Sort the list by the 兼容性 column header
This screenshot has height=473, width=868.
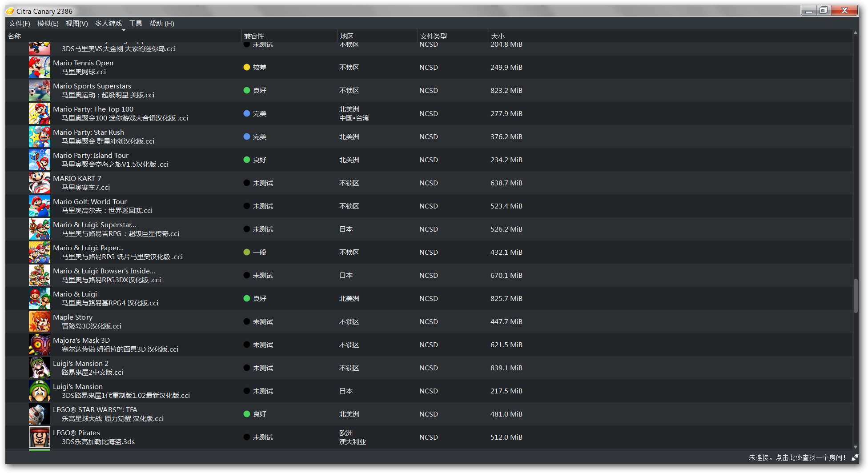289,36
